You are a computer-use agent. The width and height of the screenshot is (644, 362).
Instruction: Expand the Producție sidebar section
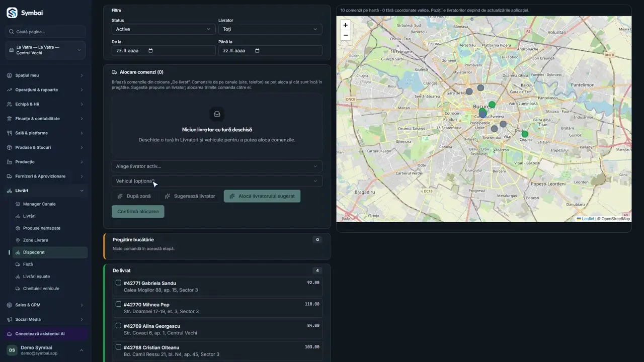click(46, 162)
